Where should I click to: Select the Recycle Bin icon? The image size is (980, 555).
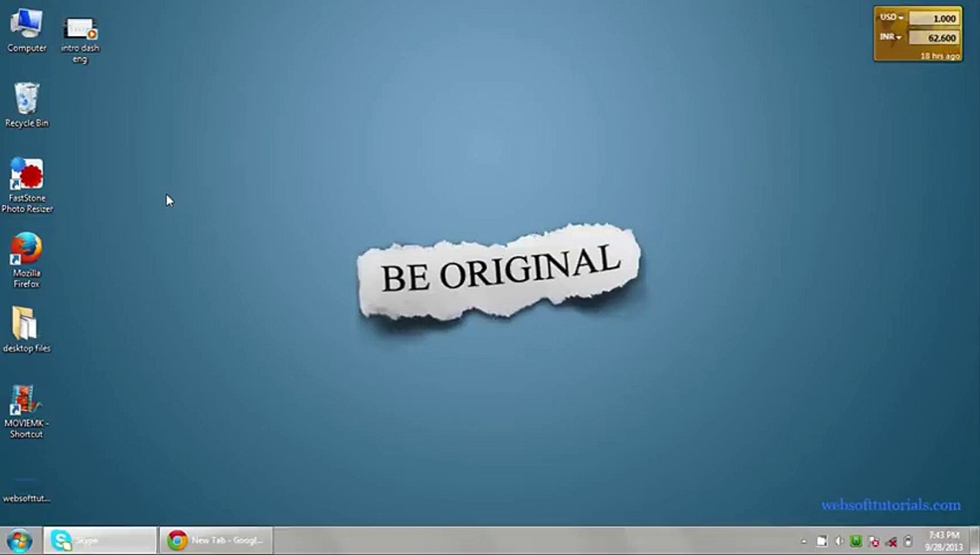click(26, 106)
